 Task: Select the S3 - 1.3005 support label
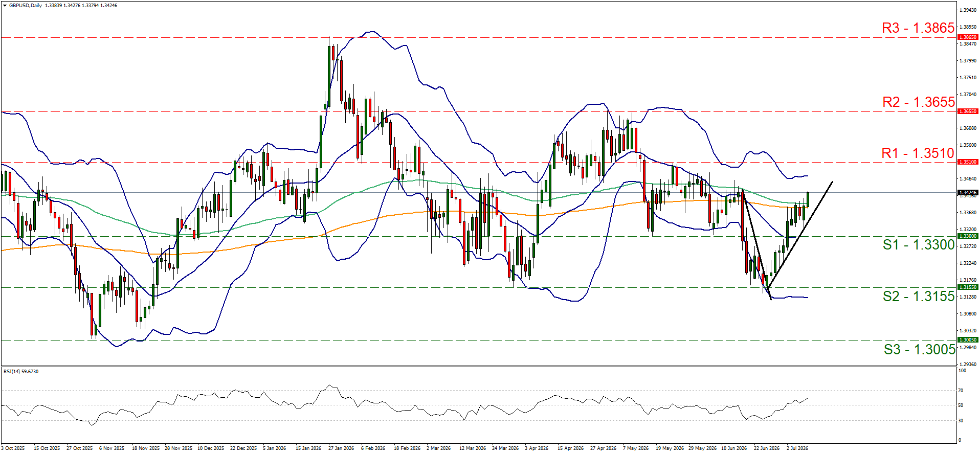tap(920, 350)
